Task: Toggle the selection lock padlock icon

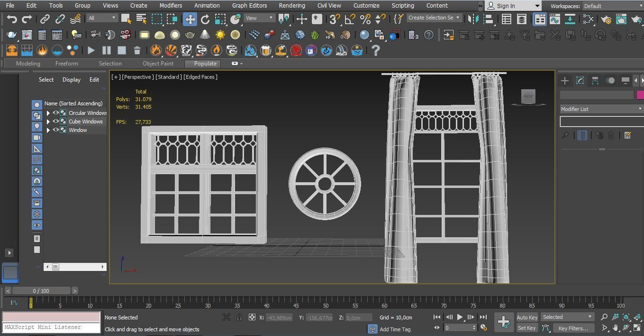Action: [239, 317]
